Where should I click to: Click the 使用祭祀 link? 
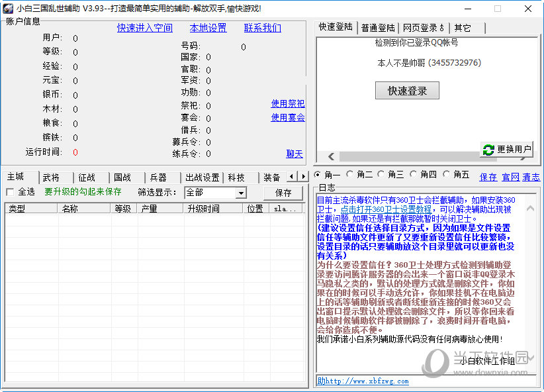[x=288, y=103]
